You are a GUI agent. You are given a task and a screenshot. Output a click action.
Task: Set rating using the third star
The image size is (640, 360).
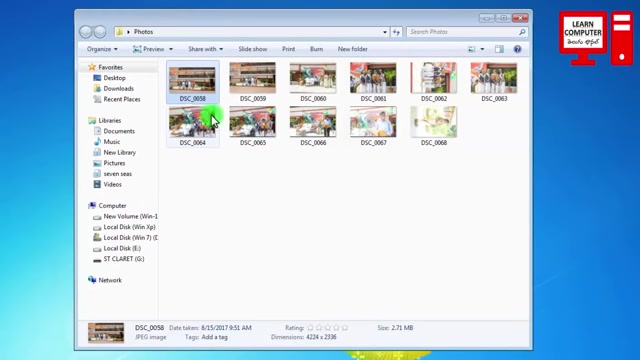point(328,328)
